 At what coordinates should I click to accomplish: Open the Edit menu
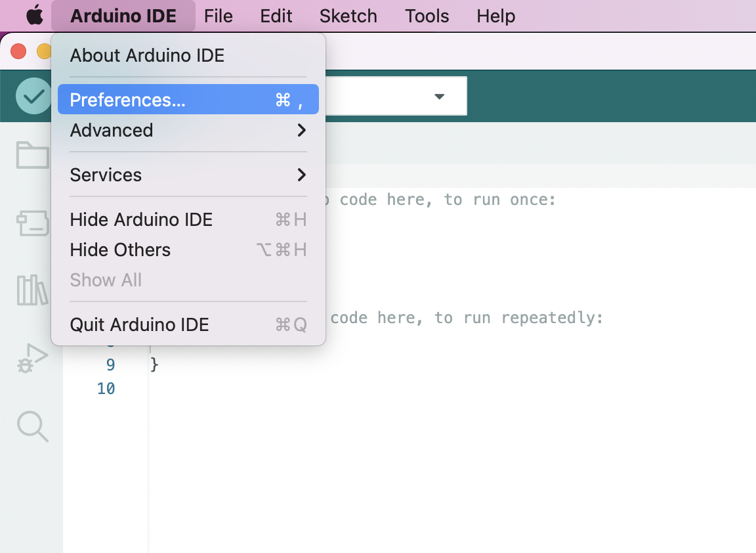pyautogui.click(x=276, y=16)
